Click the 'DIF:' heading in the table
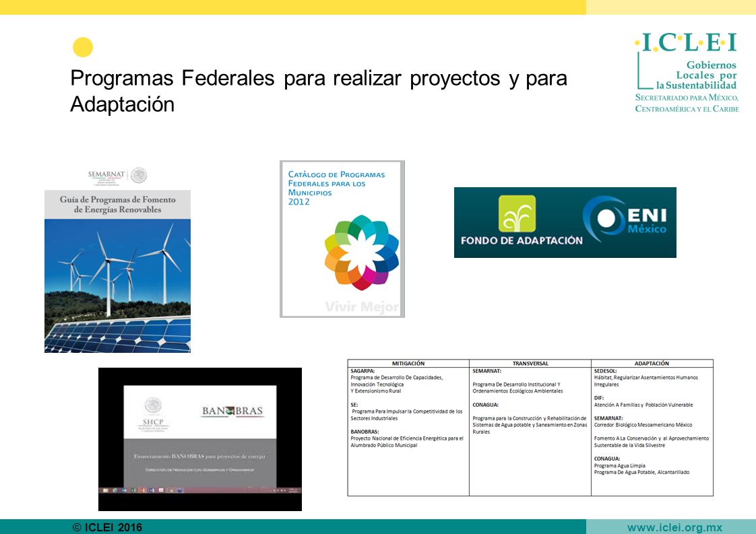Viewport: 756px width, 534px height. (x=599, y=398)
